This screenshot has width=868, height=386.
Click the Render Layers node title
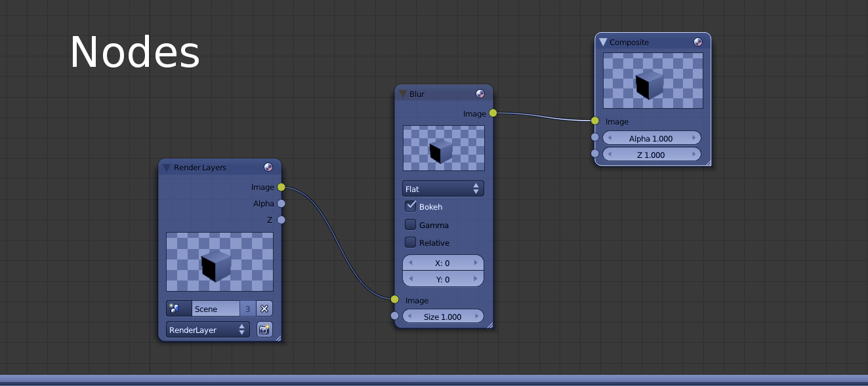coord(200,168)
